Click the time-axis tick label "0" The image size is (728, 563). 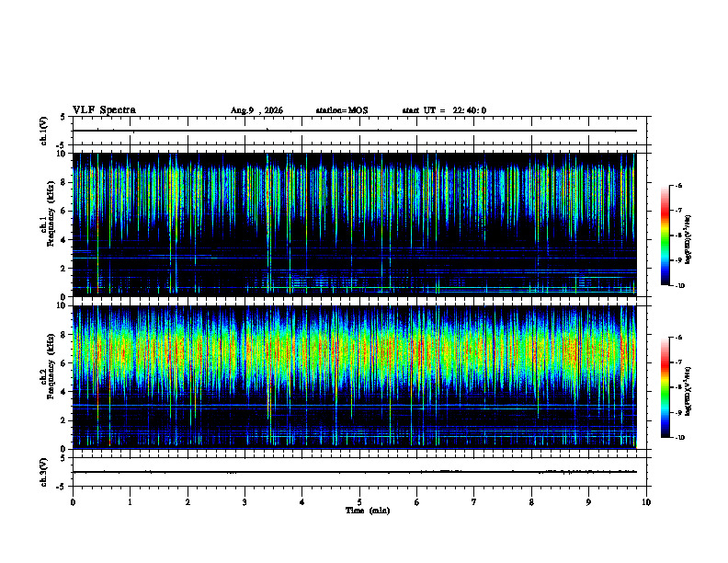pyautogui.click(x=73, y=502)
